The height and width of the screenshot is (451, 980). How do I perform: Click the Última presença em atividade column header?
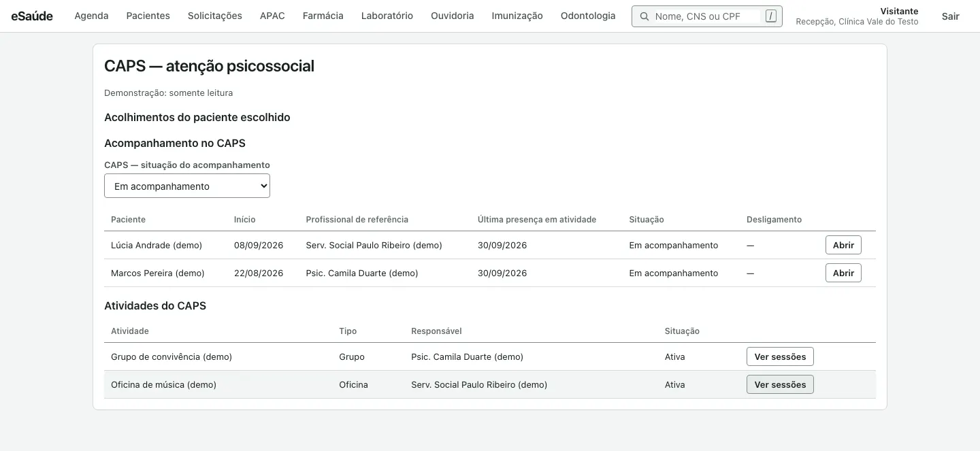[x=537, y=219]
